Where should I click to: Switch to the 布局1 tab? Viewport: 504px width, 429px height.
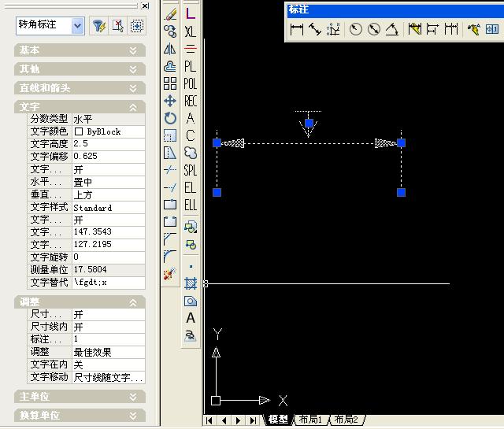(x=310, y=420)
